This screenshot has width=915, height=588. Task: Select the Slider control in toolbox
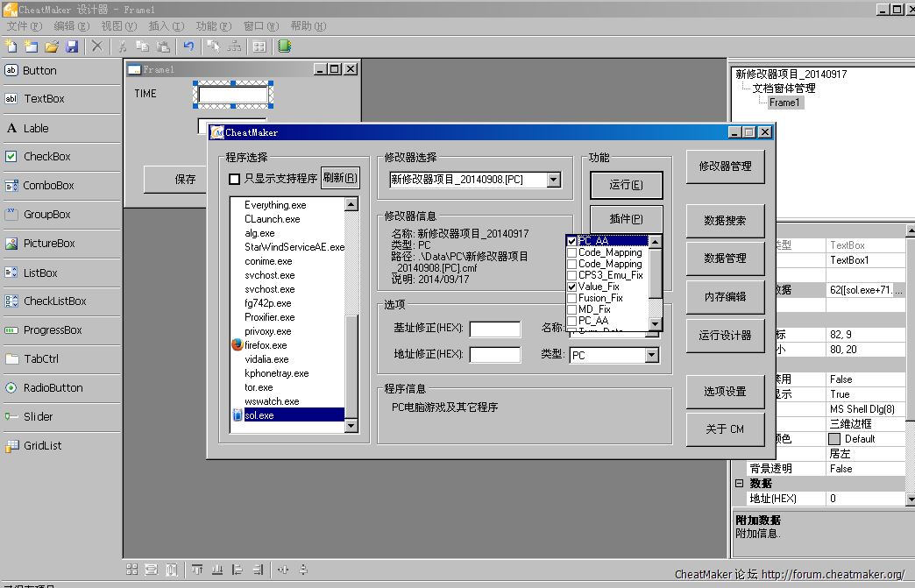pyautogui.click(x=38, y=417)
